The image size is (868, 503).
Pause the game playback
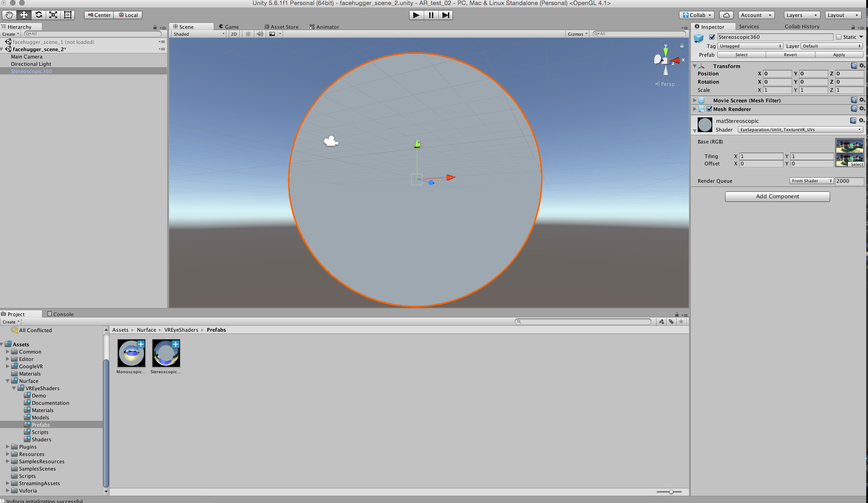pos(431,15)
